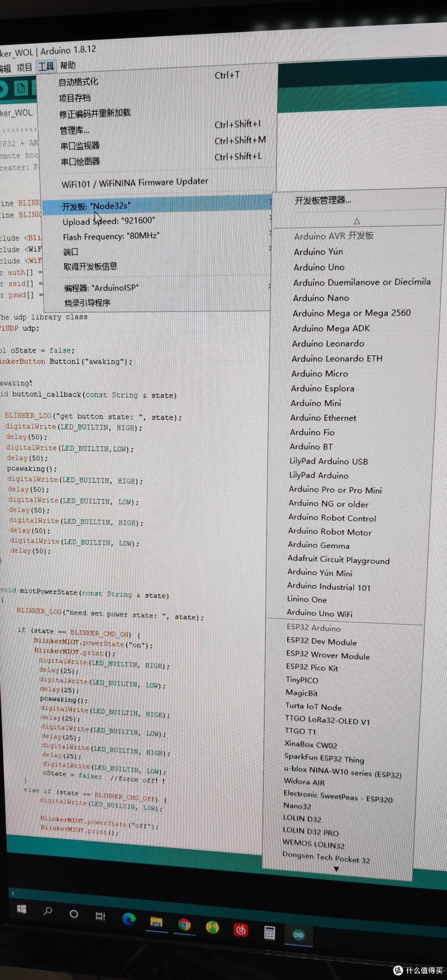Open the Windows Start menu
The width and height of the screenshot is (447, 980).
click(22, 909)
